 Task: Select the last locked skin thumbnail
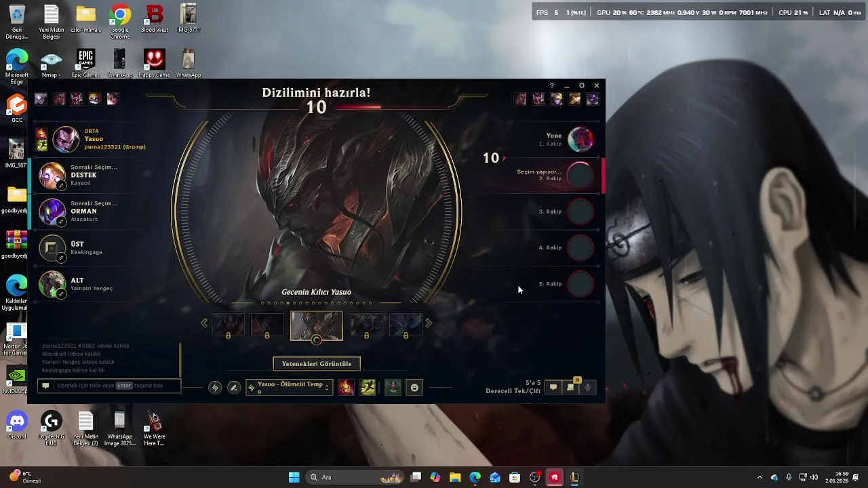tap(406, 325)
